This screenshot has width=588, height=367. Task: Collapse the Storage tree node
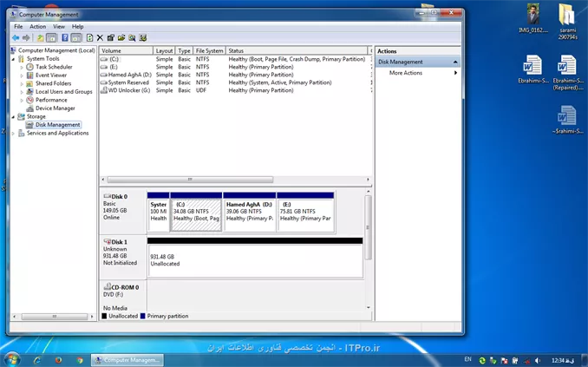point(14,117)
